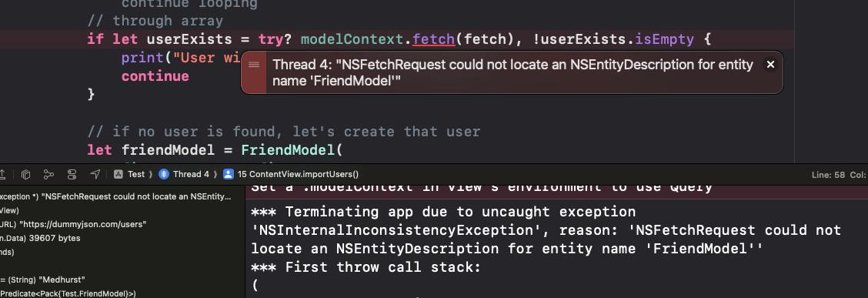This screenshot has width=868, height=298.
Task: Dismiss the Thread 4 error annotation
Action: [x=770, y=65]
